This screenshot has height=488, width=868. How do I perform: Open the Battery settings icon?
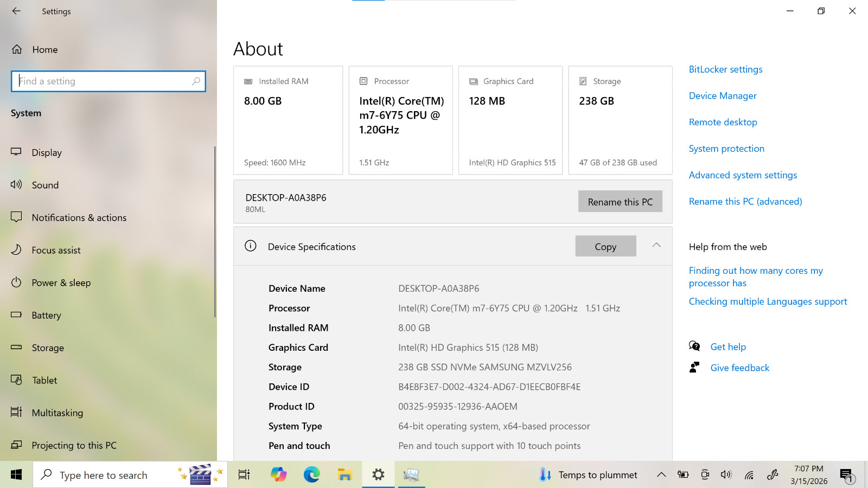[16, 315]
